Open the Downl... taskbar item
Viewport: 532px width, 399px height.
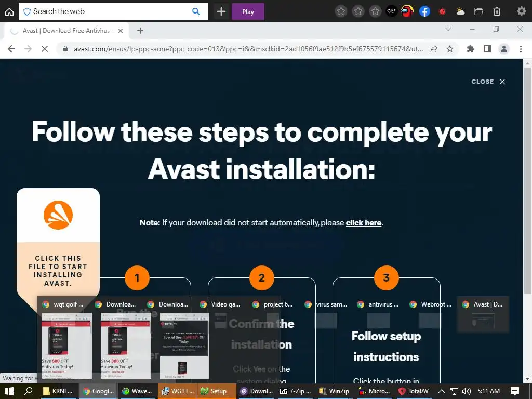pyautogui.click(x=257, y=391)
